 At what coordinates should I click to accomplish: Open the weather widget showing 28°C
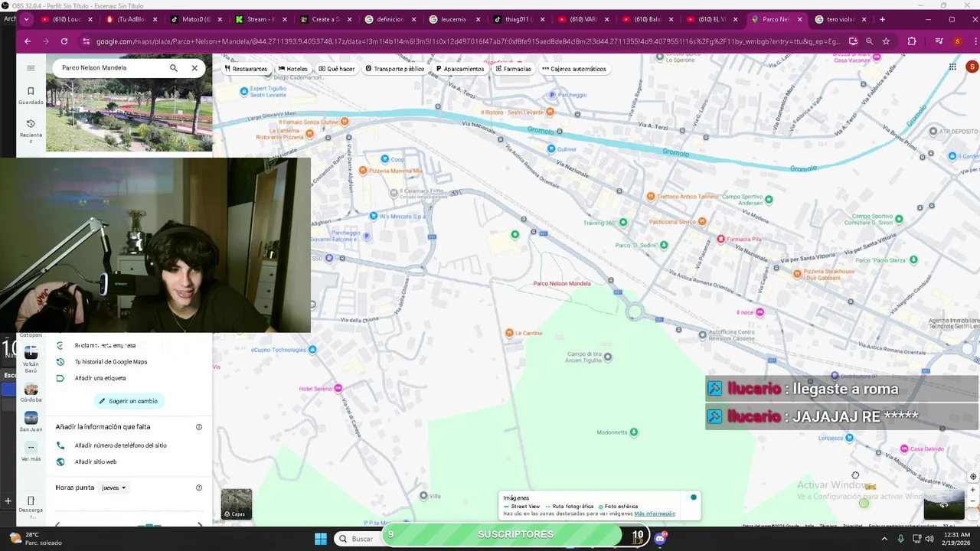click(x=36, y=538)
